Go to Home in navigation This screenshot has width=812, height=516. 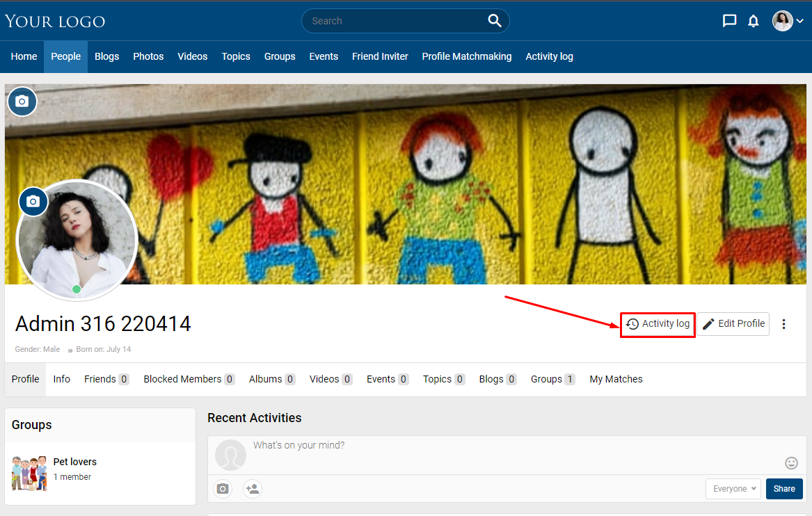(24, 56)
